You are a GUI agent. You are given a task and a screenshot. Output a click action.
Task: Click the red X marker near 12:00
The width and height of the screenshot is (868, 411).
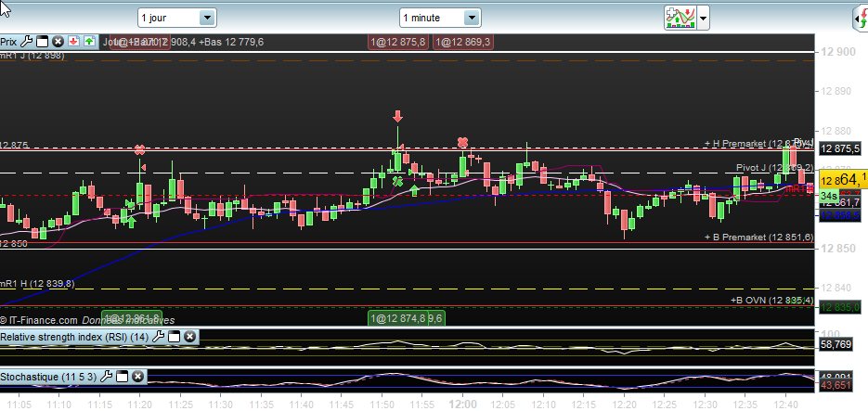tap(463, 143)
